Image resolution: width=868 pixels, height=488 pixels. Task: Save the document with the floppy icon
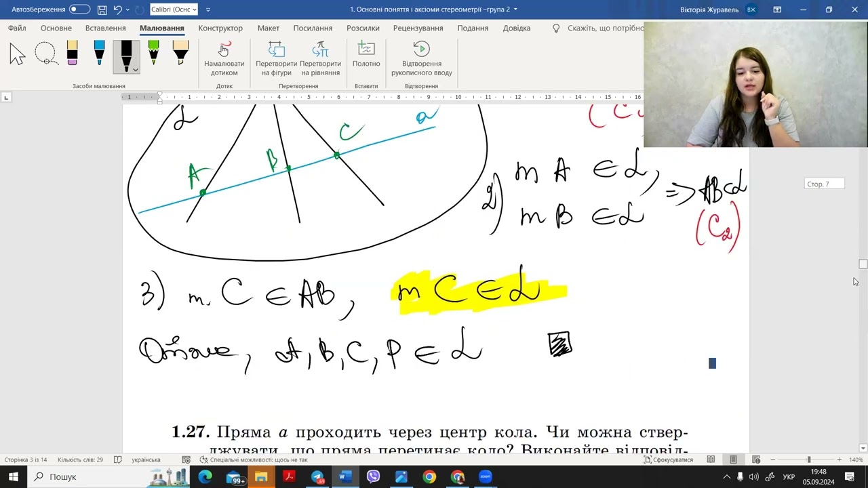102,9
